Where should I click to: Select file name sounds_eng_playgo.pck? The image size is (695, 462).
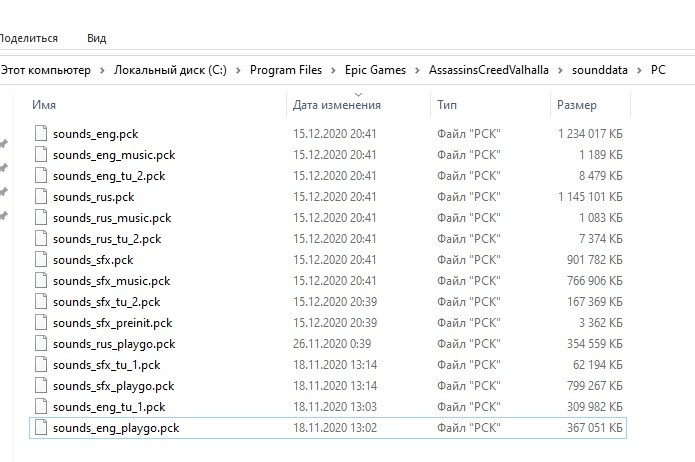click(116, 428)
